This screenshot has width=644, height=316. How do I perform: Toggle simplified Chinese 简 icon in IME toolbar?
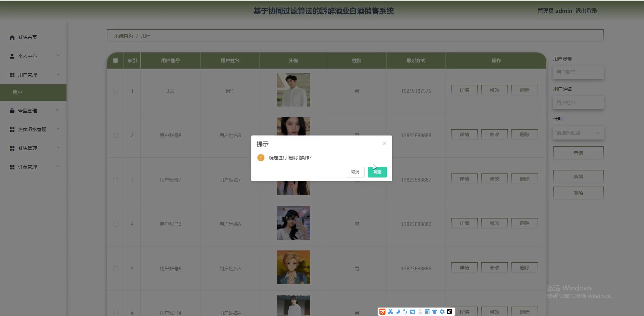(427, 312)
